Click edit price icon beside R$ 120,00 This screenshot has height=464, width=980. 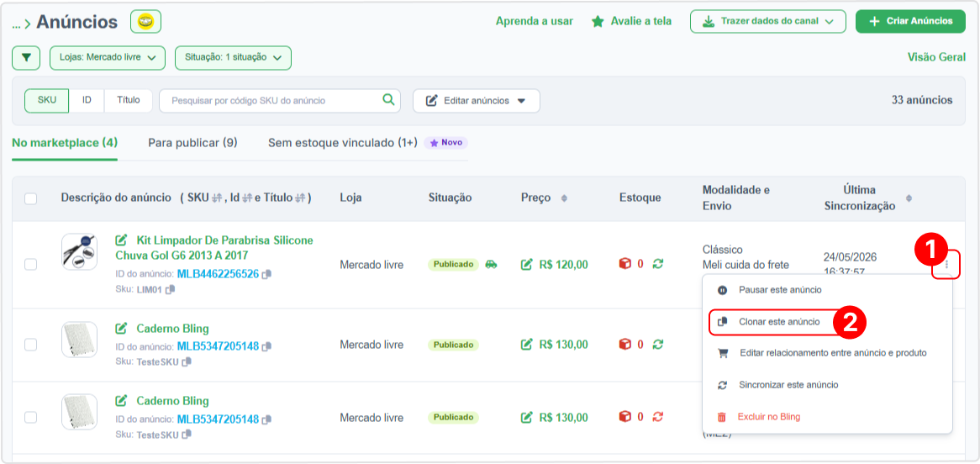click(x=527, y=264)
